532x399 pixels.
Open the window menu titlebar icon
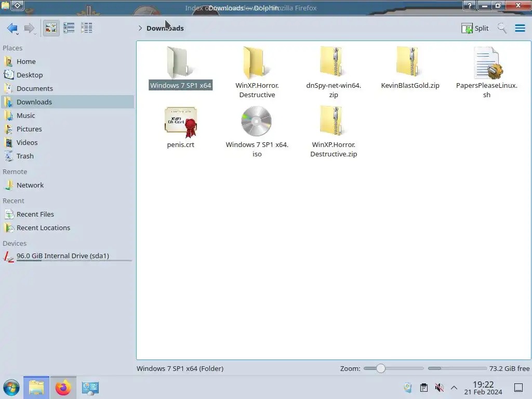click(5, 5)
